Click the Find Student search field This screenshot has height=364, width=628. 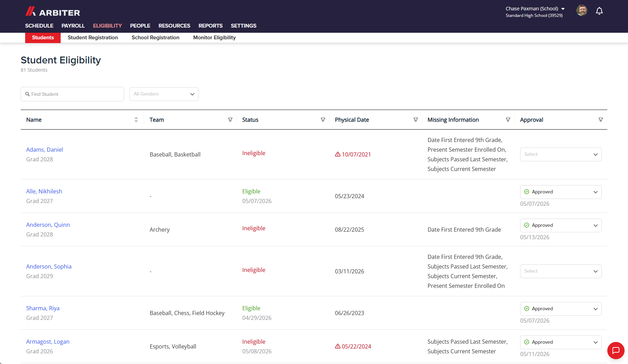pyautogui.click(x=72, y=94)
